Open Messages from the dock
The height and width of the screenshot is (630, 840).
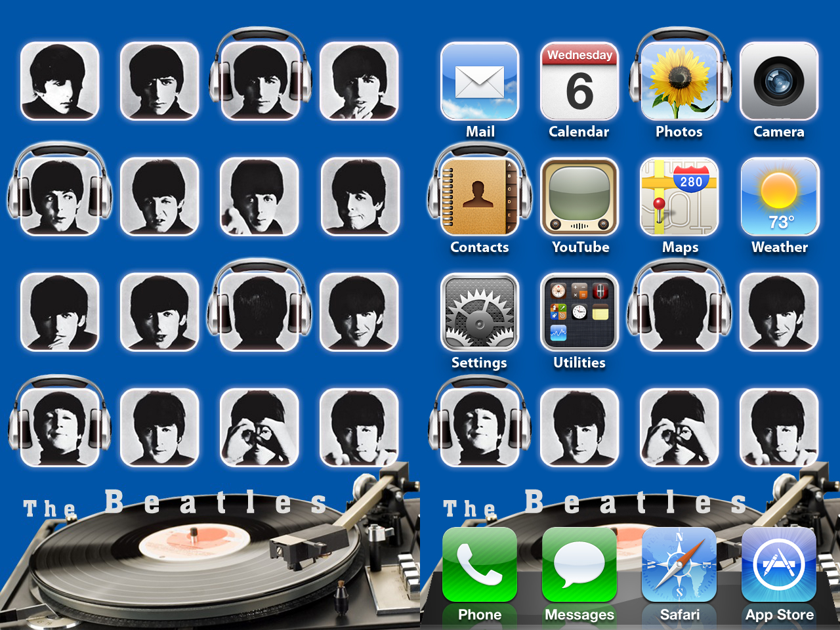click(579, 564)
